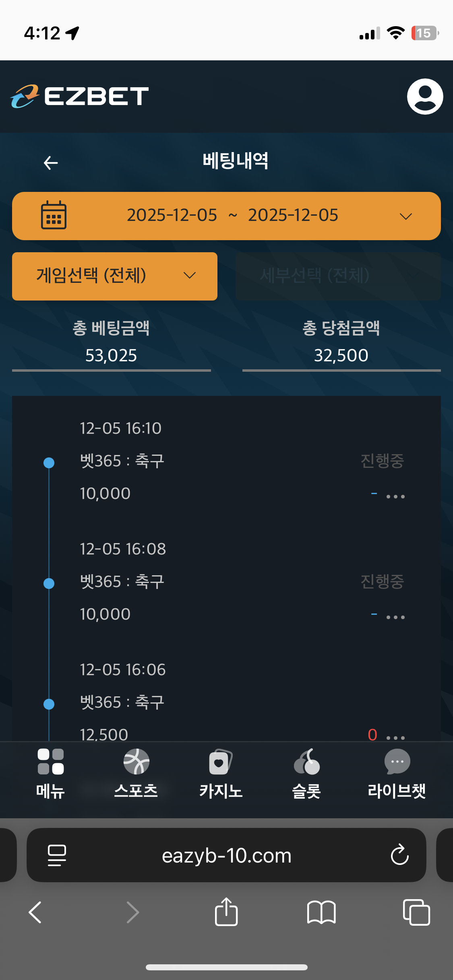
Task: Switch to the 슬롯 tab
Action: tap(306, 773)
